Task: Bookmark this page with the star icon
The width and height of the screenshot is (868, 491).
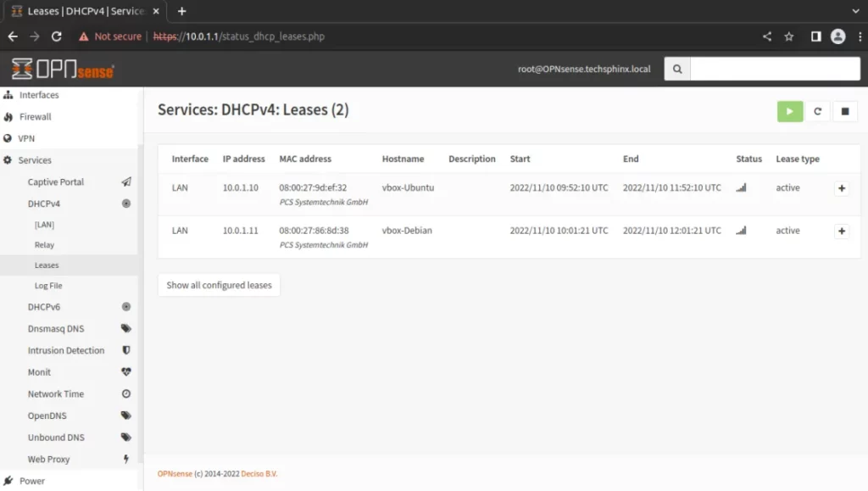Action: click(789, 36)
